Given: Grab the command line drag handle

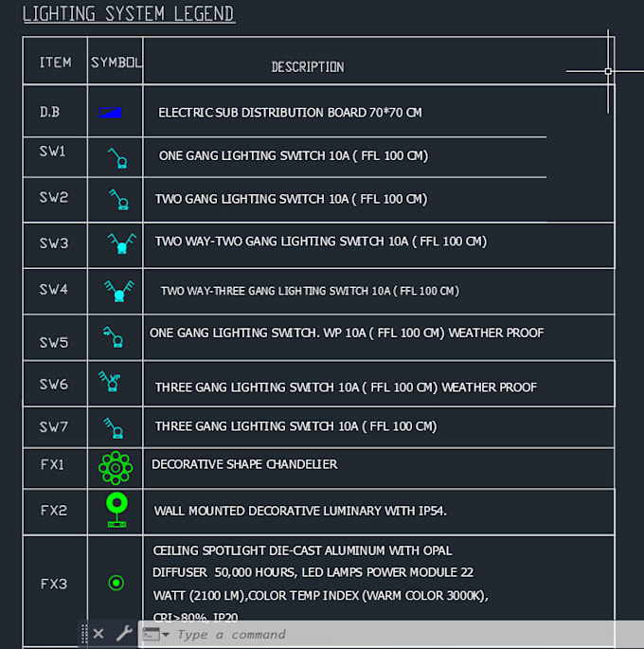Looking at the screenshot, I should (84, 634).
